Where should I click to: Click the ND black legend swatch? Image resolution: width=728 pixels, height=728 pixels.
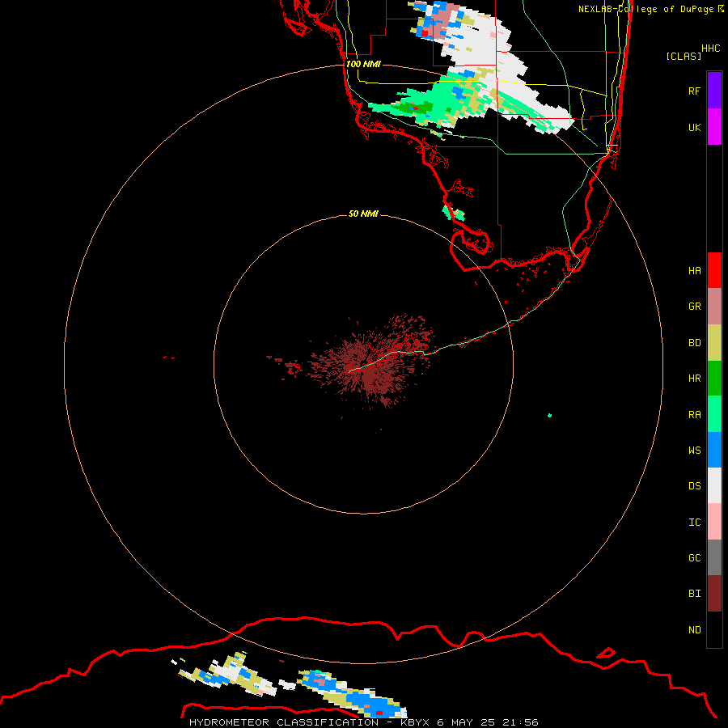coord(714,629)
